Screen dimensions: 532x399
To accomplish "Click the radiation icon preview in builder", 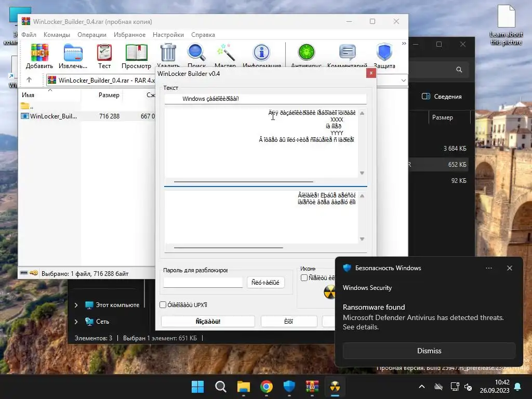I will coord(329,292).
